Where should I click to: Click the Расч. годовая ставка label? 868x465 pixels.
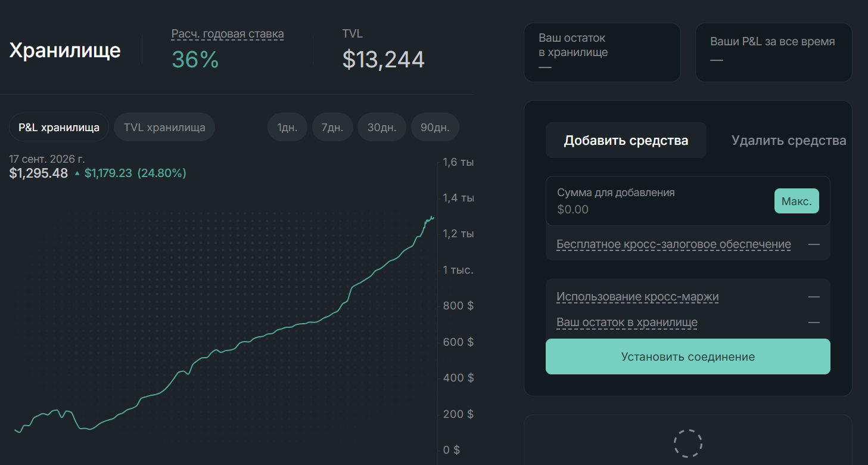(x=228, y=34)
